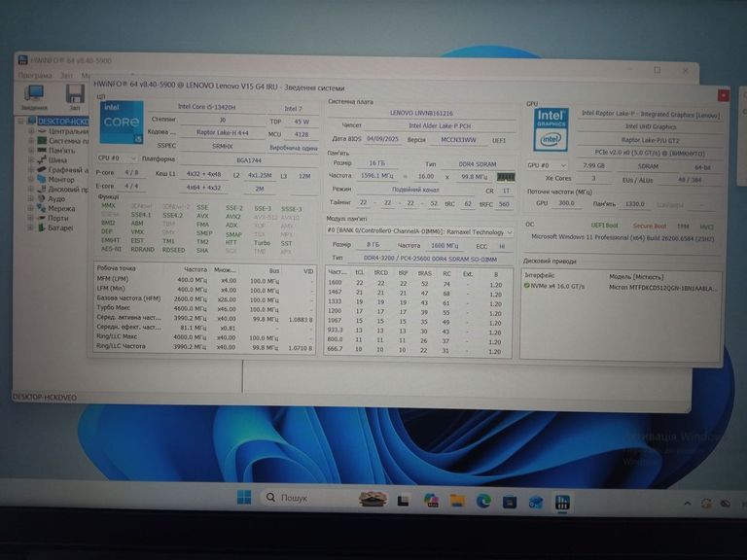Select the Пам'ять tree item
This screenshot has height=560, width=747.
coord(62,151)
